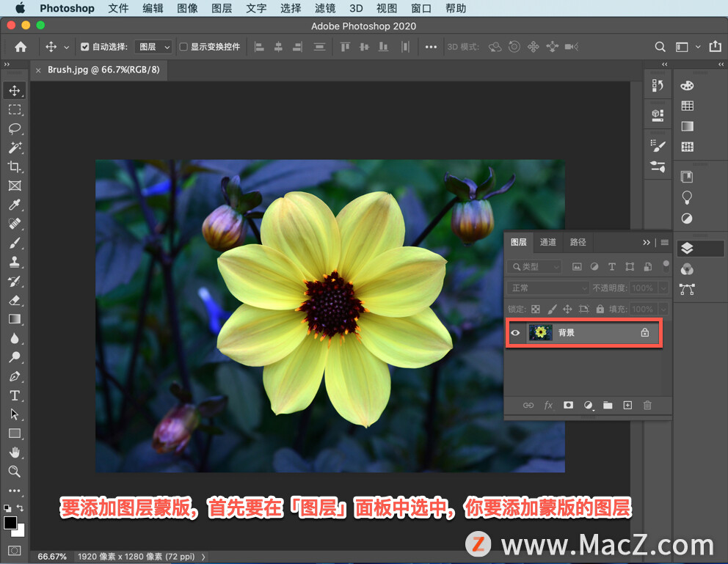This screenshot has height=564, width=728.
Task: Toggle the layer filter on/off switch
Action: pos(666,266)
